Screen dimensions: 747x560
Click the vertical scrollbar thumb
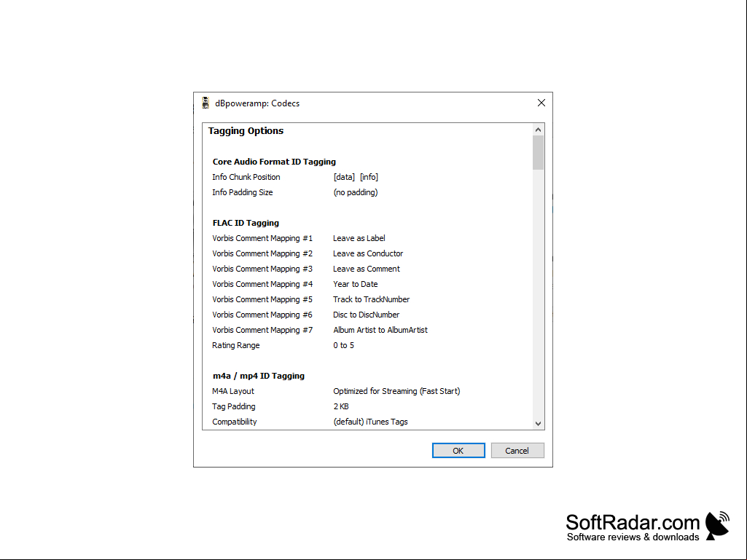pyautogui.click(x=538, y=152)
